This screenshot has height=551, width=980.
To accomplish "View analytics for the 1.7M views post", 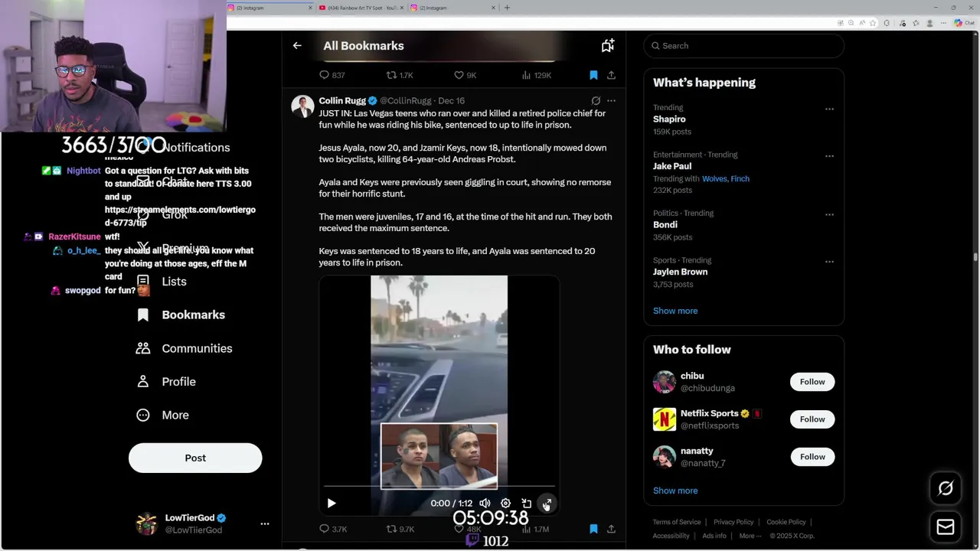I will coord(535,529).
